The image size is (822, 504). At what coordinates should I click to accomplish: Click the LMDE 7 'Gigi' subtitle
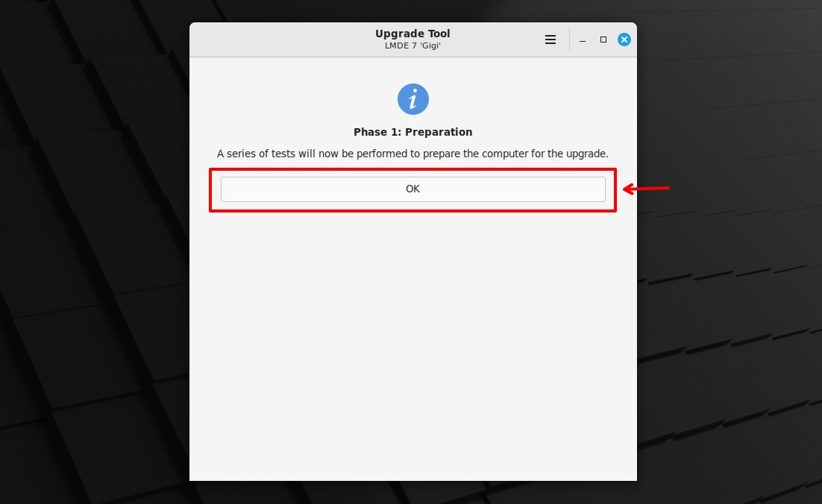(x=412, y=45)
